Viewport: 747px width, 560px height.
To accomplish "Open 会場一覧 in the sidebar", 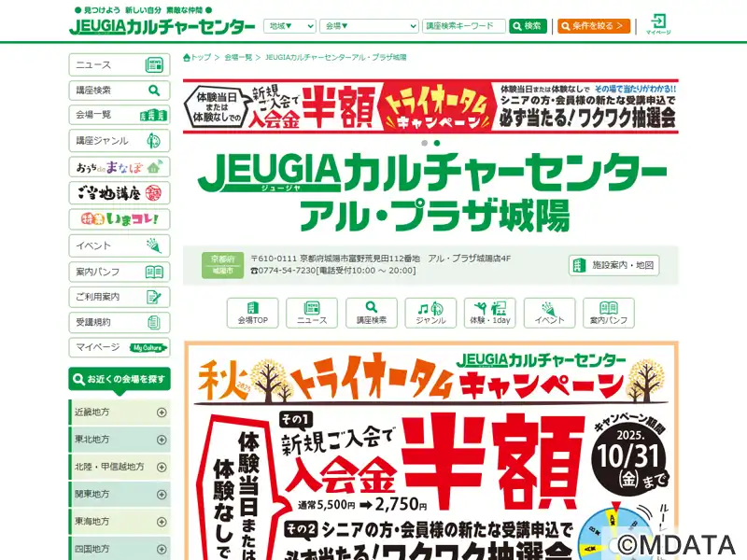I will 120,115.
